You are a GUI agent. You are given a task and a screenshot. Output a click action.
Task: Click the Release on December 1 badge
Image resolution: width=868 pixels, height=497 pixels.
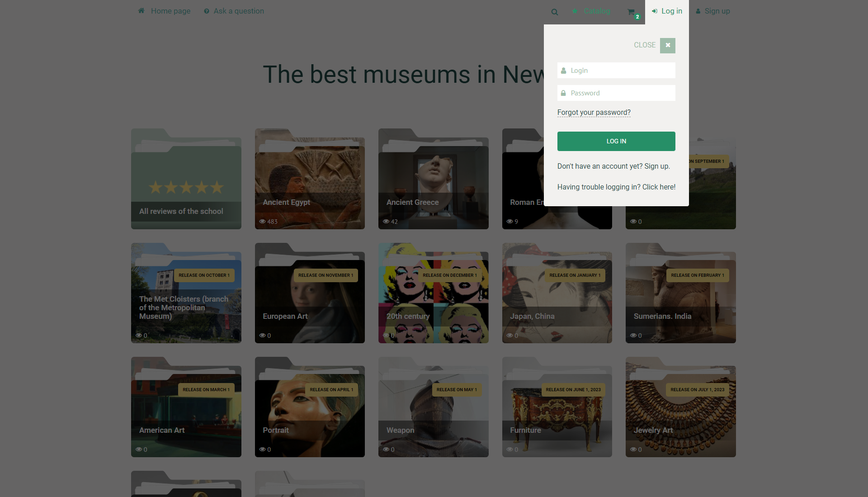(x=450, y=275)
